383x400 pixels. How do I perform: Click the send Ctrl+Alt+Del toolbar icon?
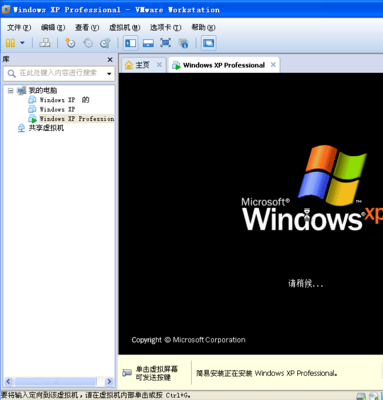click(x=45, y=43)
